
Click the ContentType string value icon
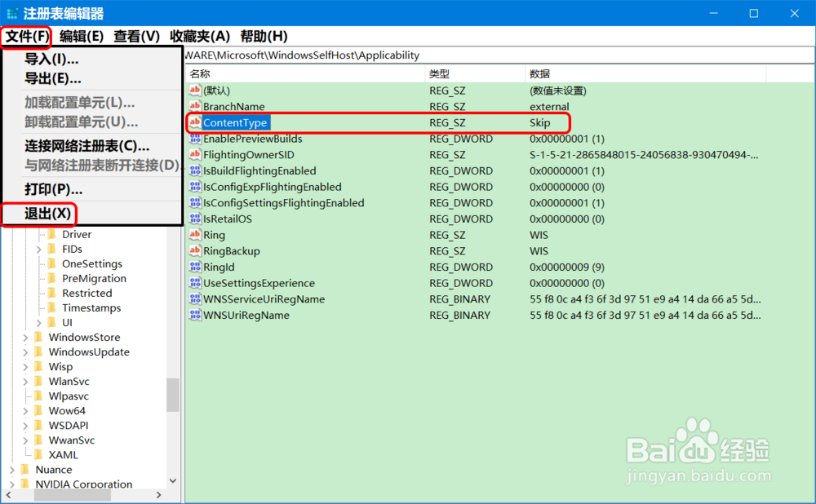click(195, 122)
